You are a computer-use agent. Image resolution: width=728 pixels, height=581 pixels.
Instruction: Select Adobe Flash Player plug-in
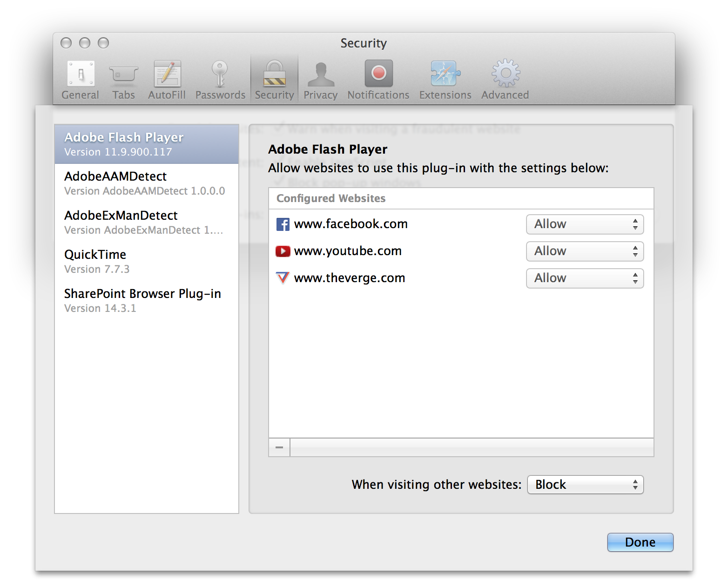pyautogui.click(x=147, y=144)
